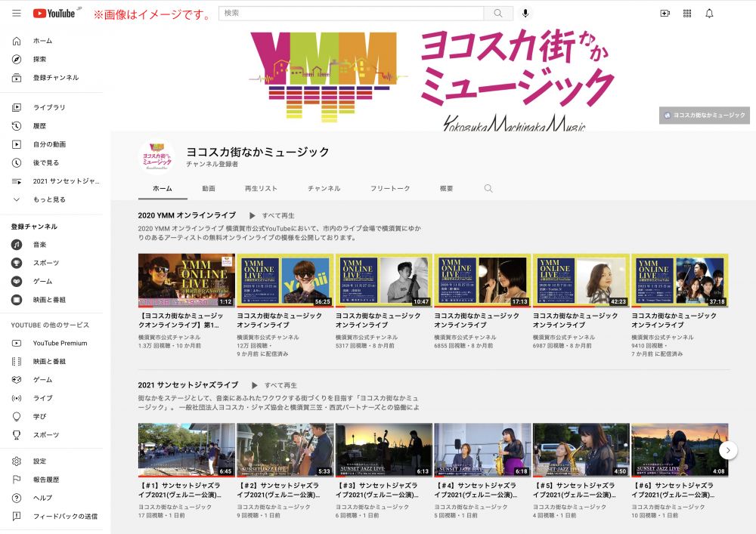Click the search magnifier button
This screenshot has height=534, width=756.
point(497,14)
